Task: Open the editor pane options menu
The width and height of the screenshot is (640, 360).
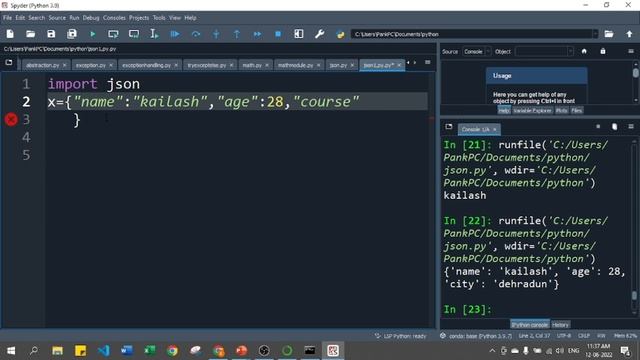Action: pos(427,62)
